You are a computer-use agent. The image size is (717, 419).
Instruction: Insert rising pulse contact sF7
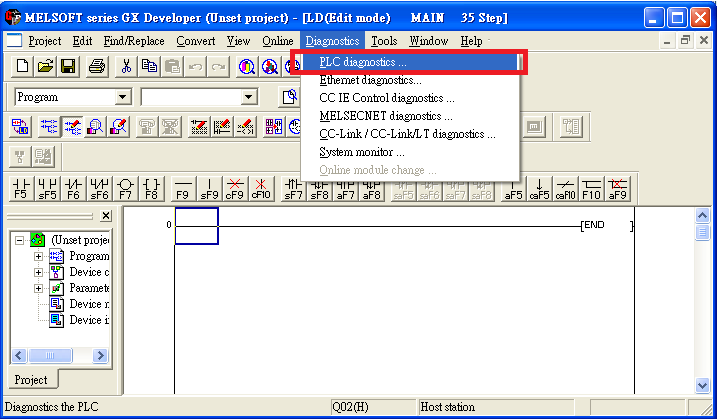click(x=293, y=189)
